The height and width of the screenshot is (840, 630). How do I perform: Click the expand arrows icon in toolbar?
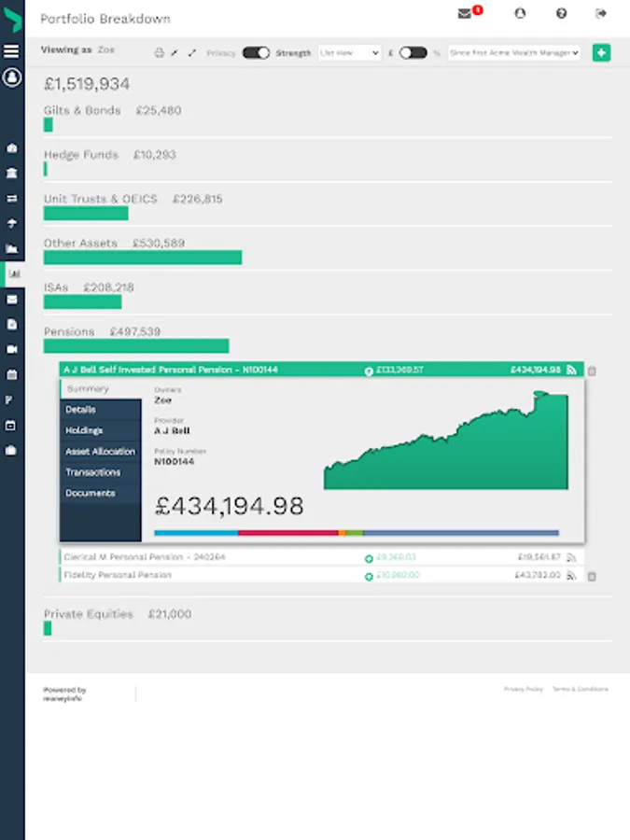coord(191,53)
